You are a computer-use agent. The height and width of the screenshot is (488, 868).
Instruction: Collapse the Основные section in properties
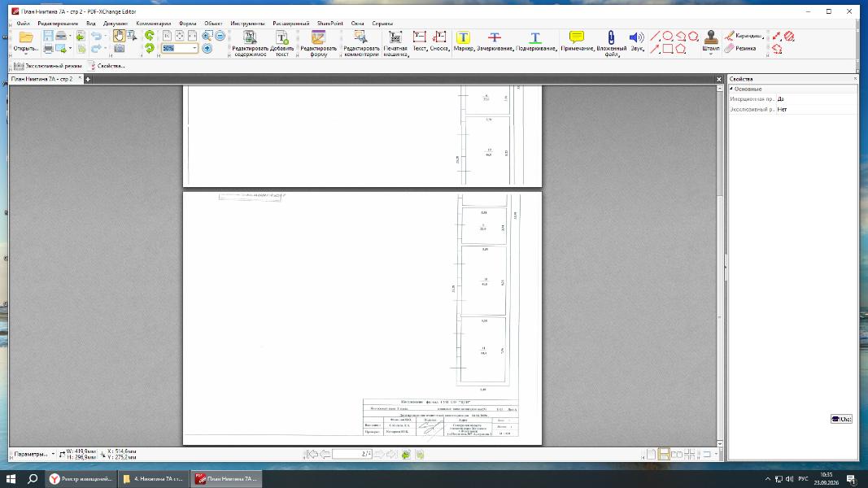pyautogui.click(x=731, y=89)
